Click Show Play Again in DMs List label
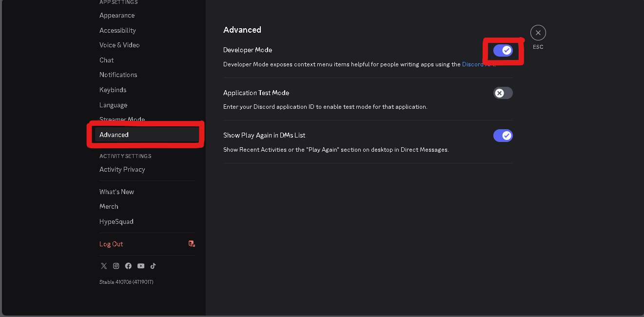Viewport: 644px width, 317px height. [x=264, y=135]
